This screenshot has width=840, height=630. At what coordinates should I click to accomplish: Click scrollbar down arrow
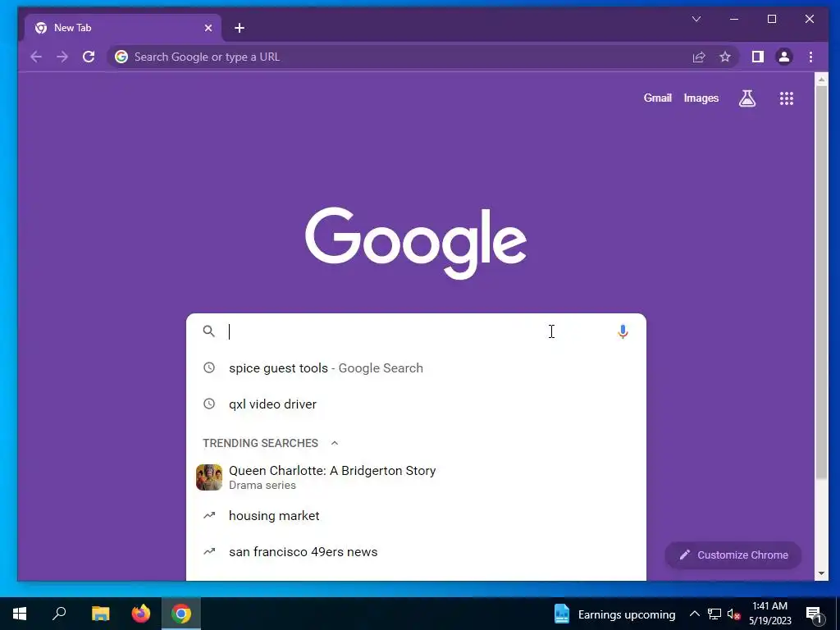coord(820,573)
